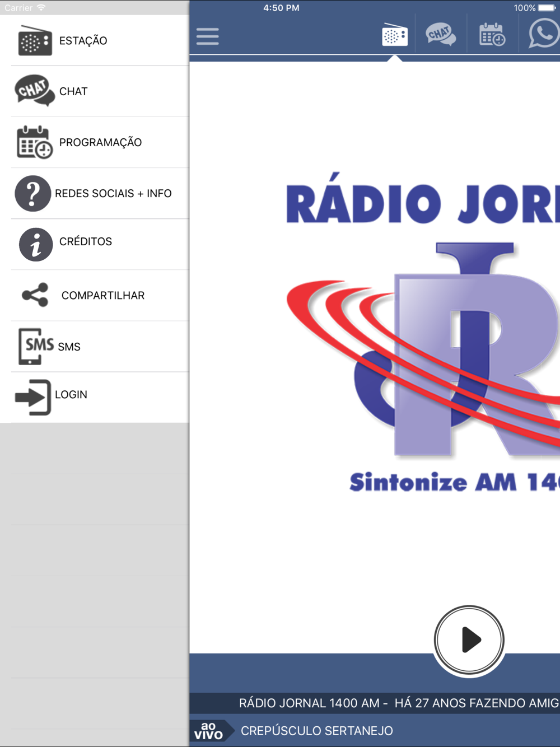Open PROGRAMAÇÃO menu entry

[100, 142]
